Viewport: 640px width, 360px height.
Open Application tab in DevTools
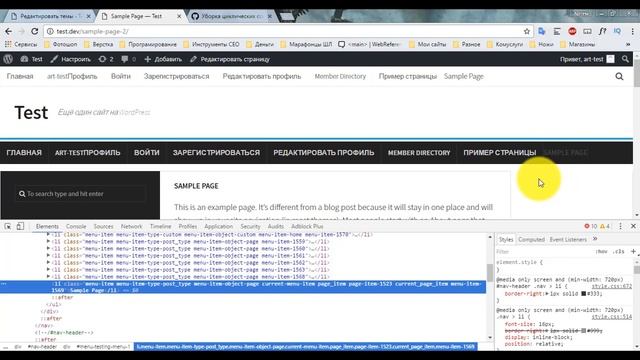pos(218,226)
